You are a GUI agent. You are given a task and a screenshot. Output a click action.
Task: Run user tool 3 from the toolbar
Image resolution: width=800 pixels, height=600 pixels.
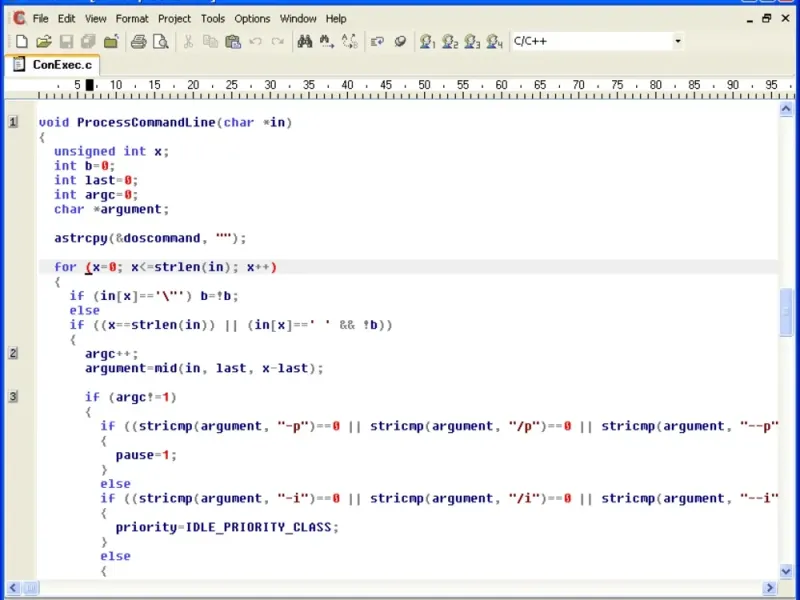click(472, 41)
